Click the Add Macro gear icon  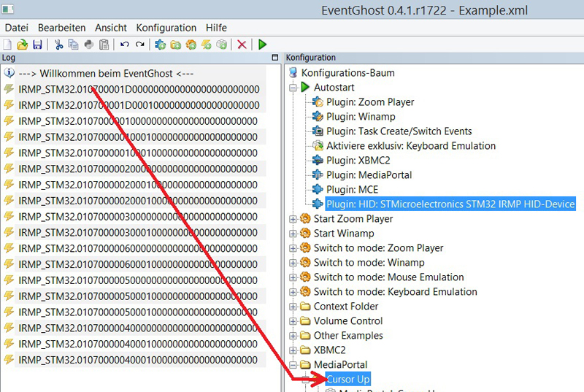191,45
